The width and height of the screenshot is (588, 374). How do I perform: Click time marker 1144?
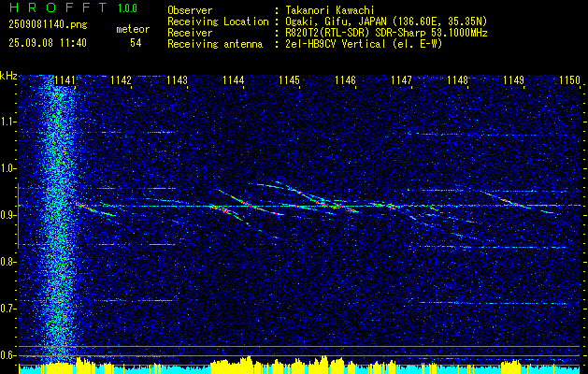(x=234, y=79)
